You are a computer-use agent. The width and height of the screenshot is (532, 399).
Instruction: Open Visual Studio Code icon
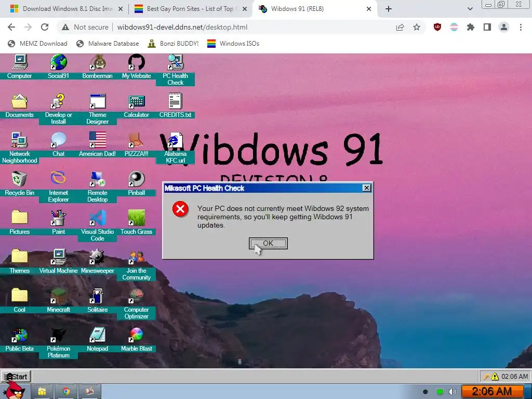tap(97, 225)
